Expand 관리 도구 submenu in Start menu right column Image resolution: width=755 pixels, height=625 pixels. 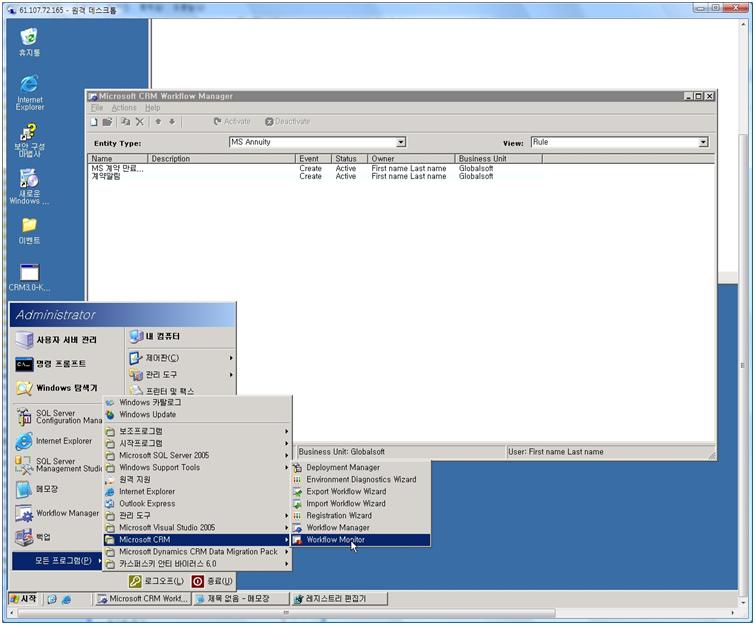(x=181, y=375)
